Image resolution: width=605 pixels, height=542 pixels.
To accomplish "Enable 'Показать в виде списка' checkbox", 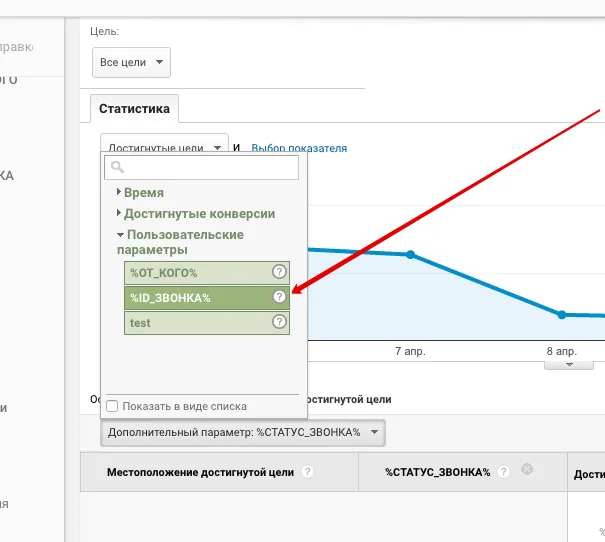I will coord(112,406).
